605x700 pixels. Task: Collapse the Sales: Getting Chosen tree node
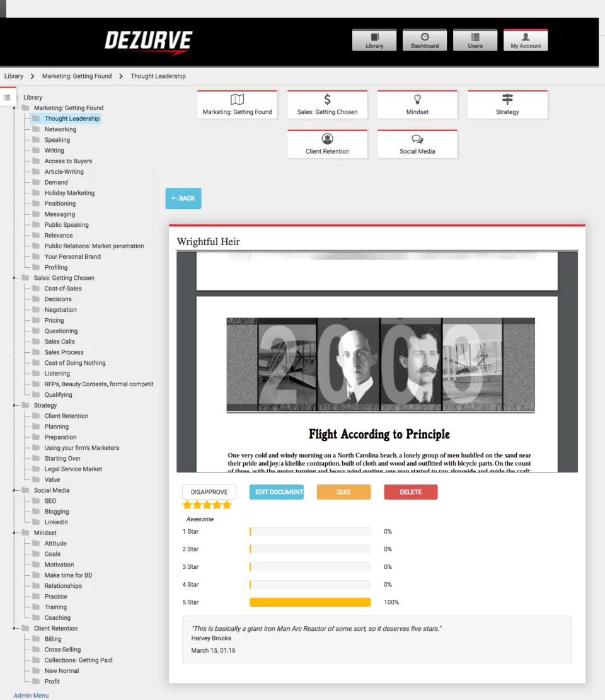(14, 278)
